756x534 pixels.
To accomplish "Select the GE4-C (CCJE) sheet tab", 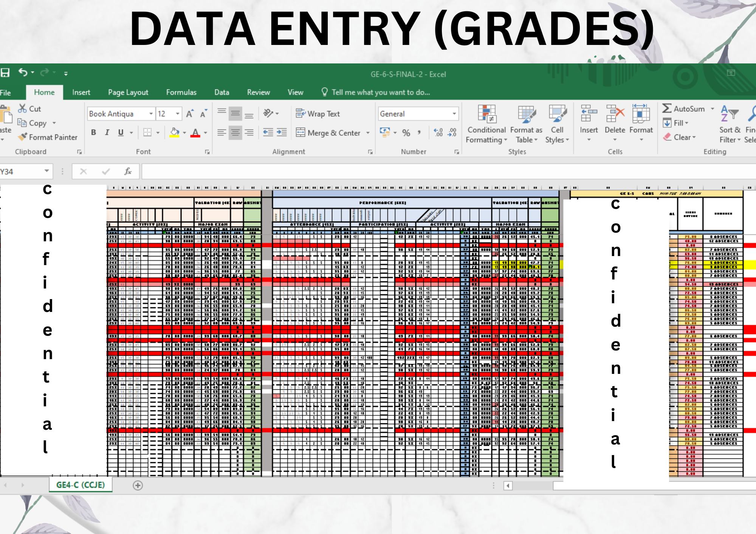I will pos(81,485).
